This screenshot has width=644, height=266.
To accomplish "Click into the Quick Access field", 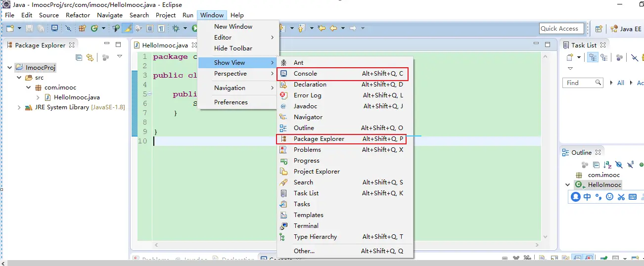I will 561,29.
